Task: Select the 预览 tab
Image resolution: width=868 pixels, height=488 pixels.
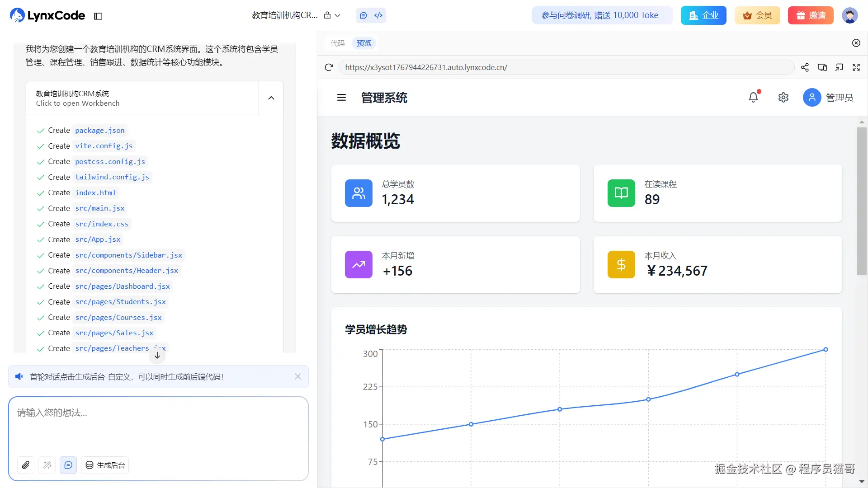Action: [364, 43]
